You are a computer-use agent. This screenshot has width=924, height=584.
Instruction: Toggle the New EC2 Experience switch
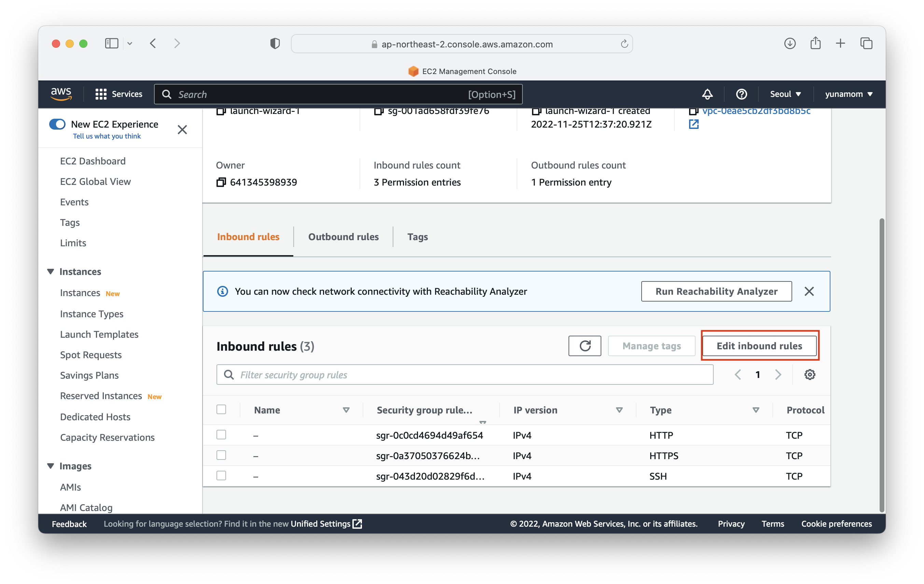[58, 124]
